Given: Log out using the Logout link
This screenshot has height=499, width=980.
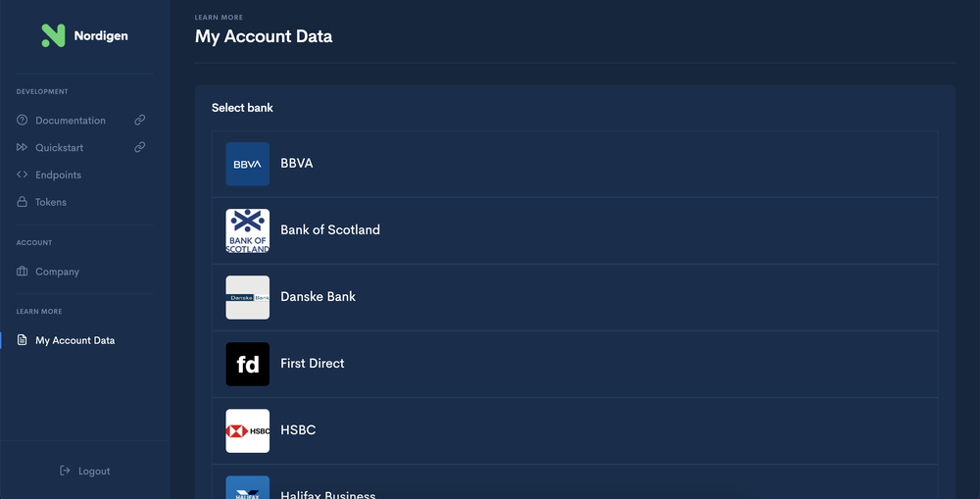Looking at the screenshot, I should click(94, 471).
